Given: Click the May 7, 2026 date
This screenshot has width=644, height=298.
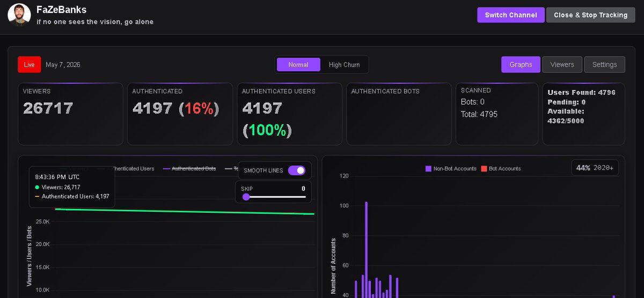Looking at the screenshot, I should (63, 65).
